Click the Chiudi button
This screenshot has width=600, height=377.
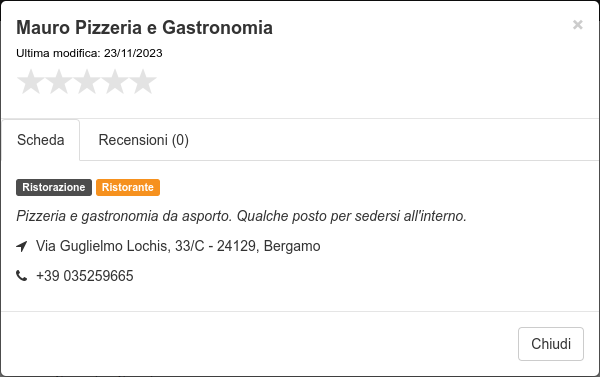click(x=551, y=344)
